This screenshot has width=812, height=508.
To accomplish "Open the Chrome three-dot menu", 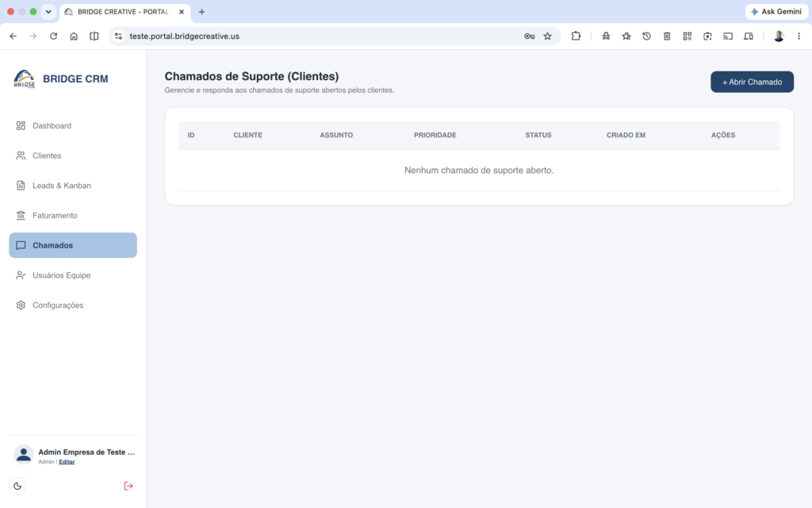I will (799, 37).
